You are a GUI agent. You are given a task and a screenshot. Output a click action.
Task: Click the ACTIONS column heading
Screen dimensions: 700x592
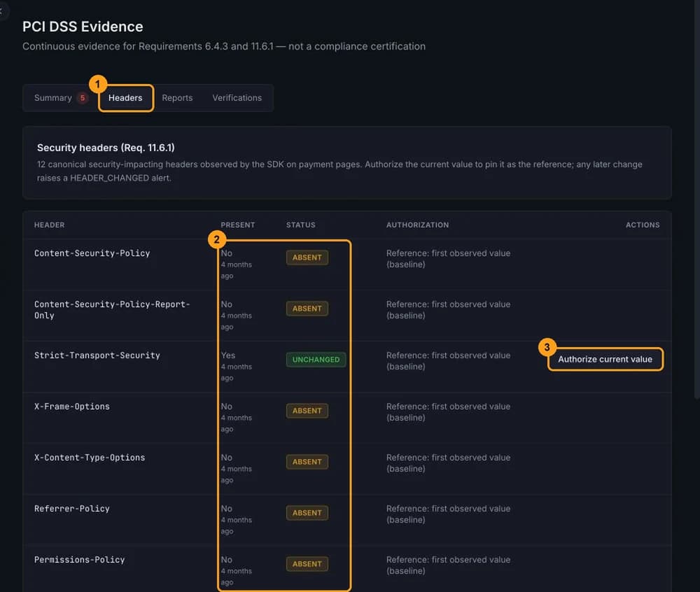tap(643, 225)
